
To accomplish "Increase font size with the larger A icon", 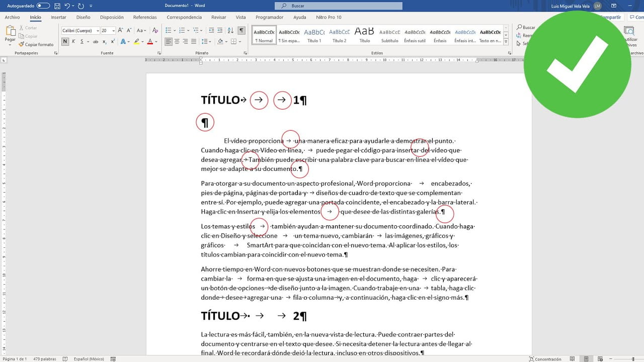I will coord(121,31).
